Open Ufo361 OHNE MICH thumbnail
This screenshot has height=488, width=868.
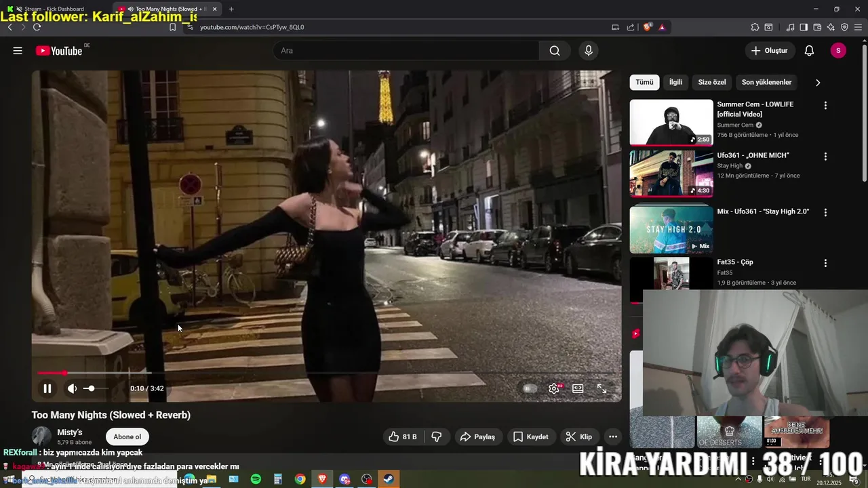pyautogui.click(x=671, y=174)
